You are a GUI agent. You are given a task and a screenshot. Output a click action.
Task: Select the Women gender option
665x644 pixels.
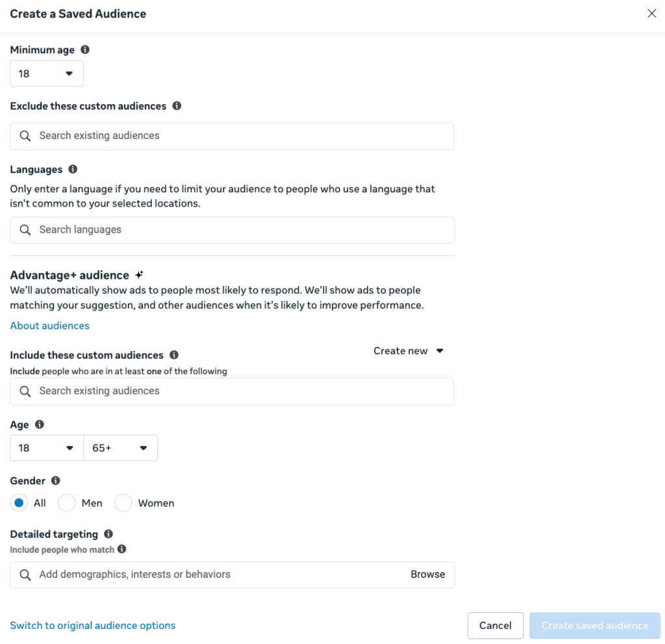point(123,503)
